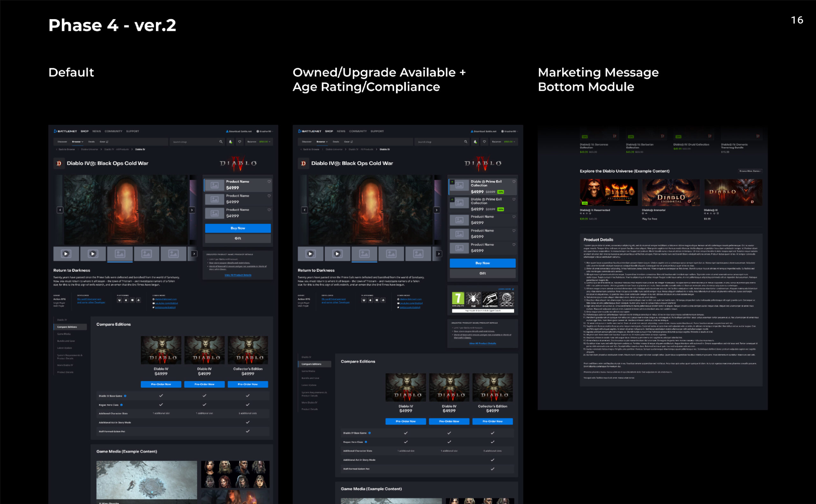
Task: Toggle heart on last Product Name, Owned/Upgrade mockup
Action: point(514,245)
